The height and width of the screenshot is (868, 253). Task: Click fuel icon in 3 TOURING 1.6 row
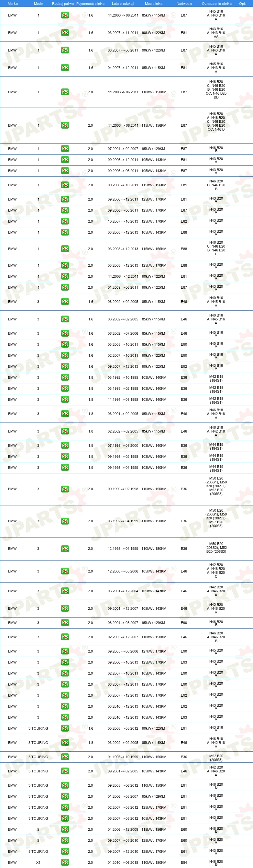coord(65,728)
